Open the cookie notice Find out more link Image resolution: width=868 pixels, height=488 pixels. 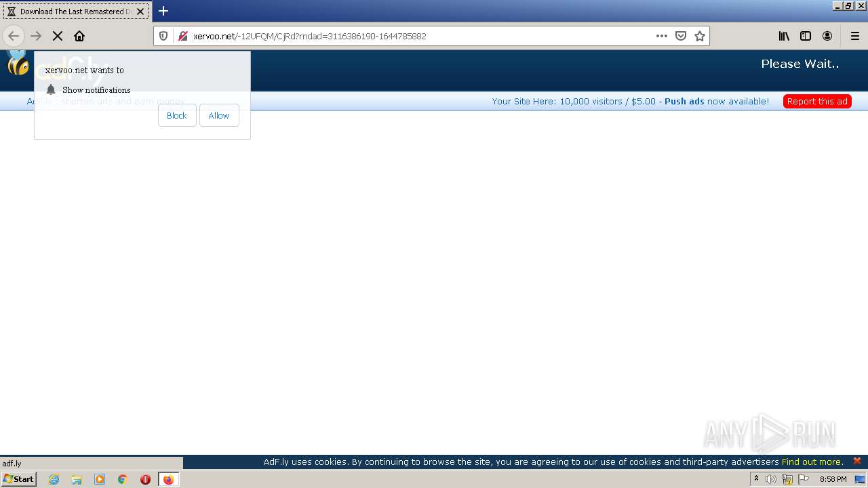pyautogui.click(x=812, y=462)
